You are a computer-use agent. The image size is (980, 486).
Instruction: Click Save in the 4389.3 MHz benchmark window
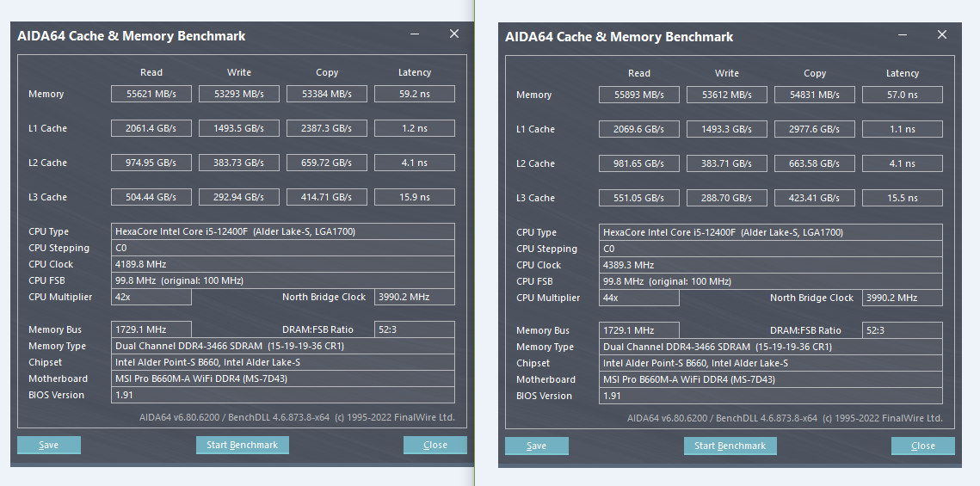pos(537,446)
